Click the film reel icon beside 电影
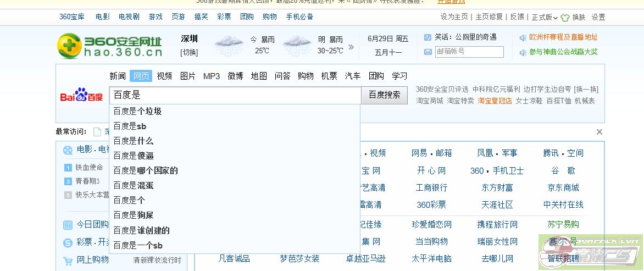This screenshot has height=271, width=644. (x=68, y=150)
